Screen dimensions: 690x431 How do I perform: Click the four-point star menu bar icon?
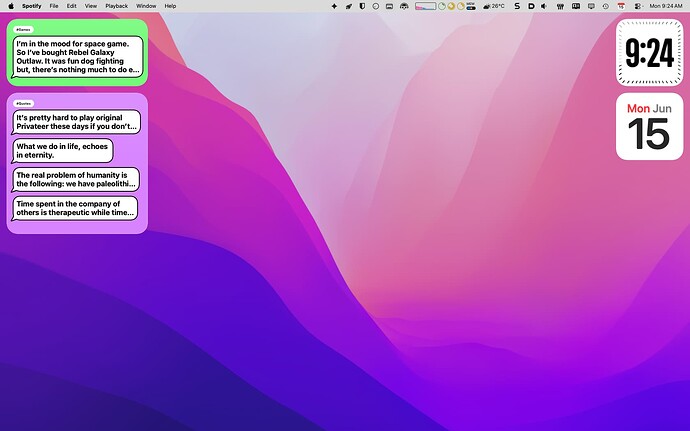(334, 6)
